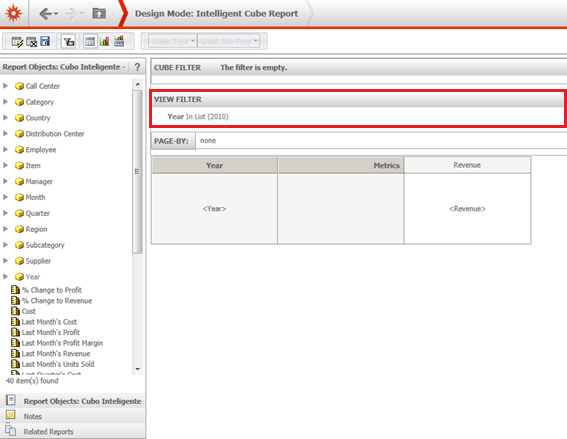Image resolution: width=567 pixels, height=439 pixels.
Task: Click the objects list scrollbar thumb
Action: coord(137,172)
